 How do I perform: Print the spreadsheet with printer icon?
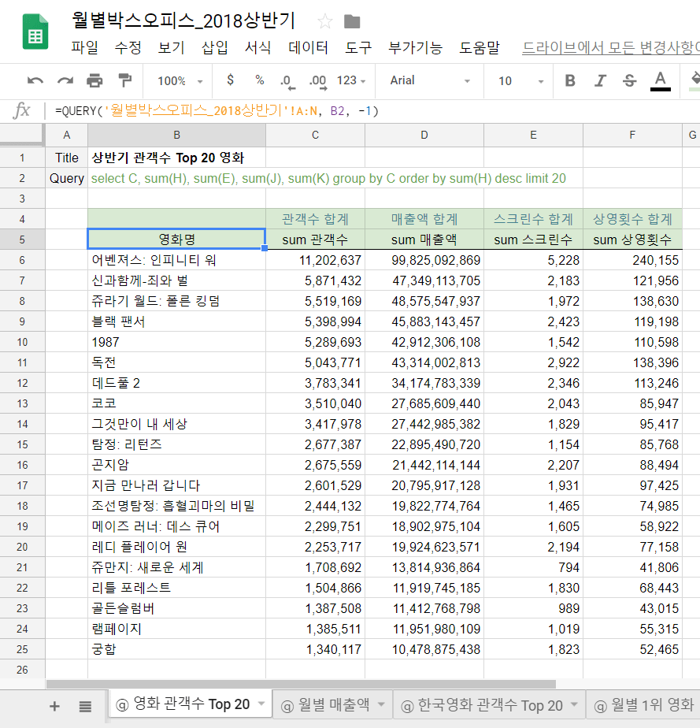coord(94,80)
